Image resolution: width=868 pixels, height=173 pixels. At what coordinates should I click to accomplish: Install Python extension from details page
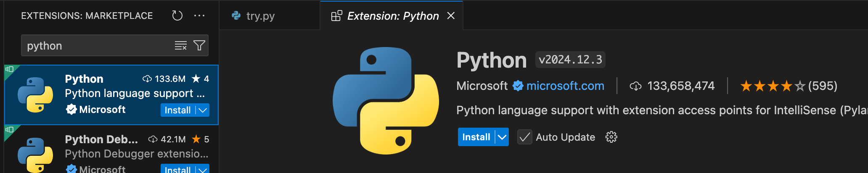click(x=476, y=137)
